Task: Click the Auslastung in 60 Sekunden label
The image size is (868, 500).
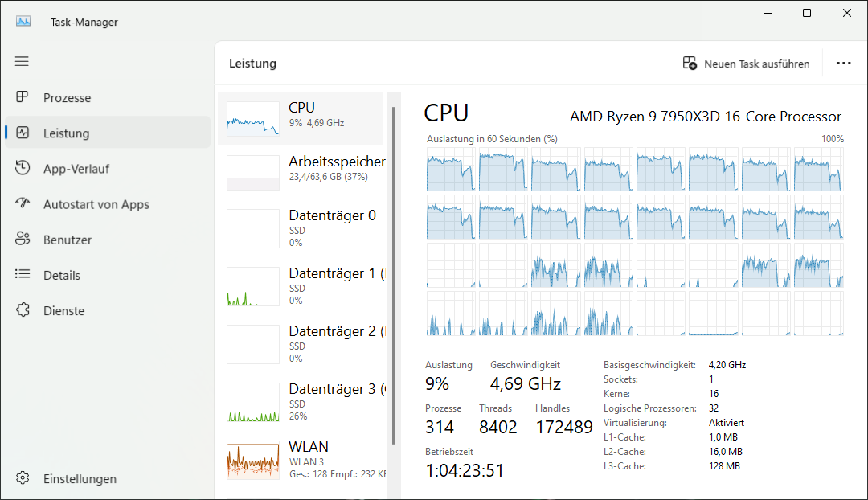Action: coord(492,139)
